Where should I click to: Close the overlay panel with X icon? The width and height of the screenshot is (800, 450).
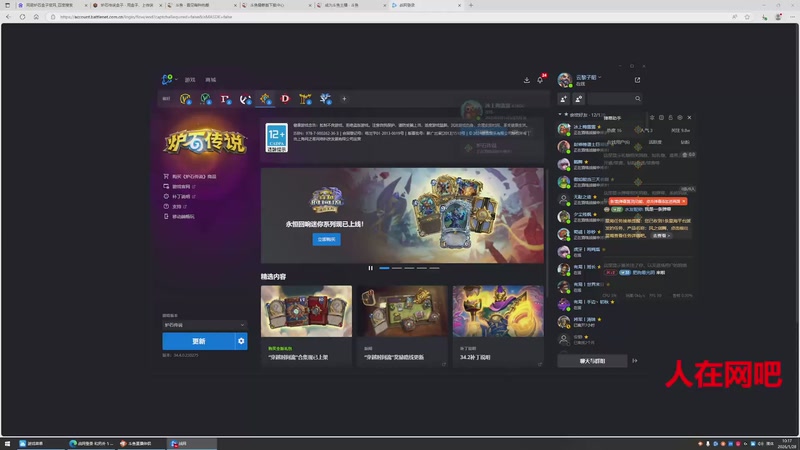[x=689, y=117]
